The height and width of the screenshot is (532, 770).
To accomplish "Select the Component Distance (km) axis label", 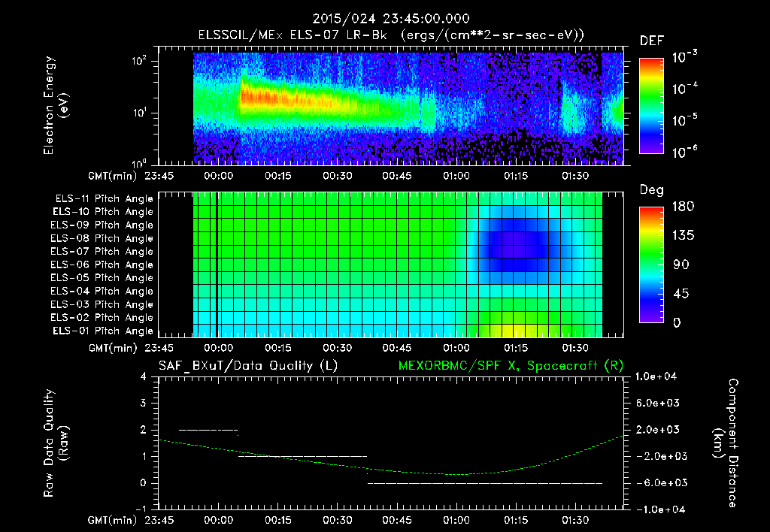I will (726, 443).
